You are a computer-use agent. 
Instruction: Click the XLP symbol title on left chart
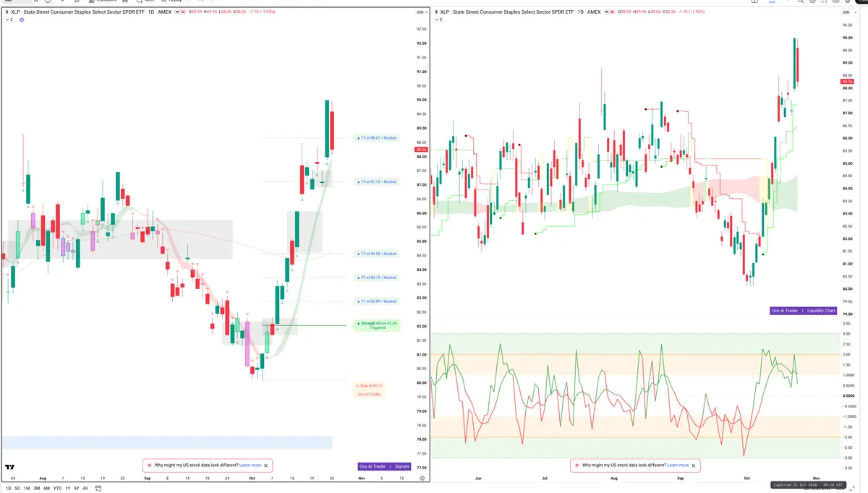click(91, 12)
